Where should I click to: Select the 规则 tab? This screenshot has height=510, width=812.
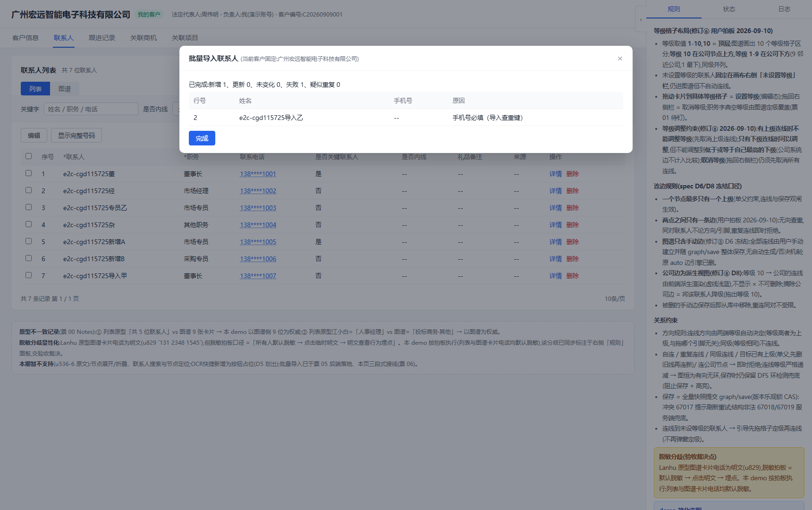(x=674, y=9)
